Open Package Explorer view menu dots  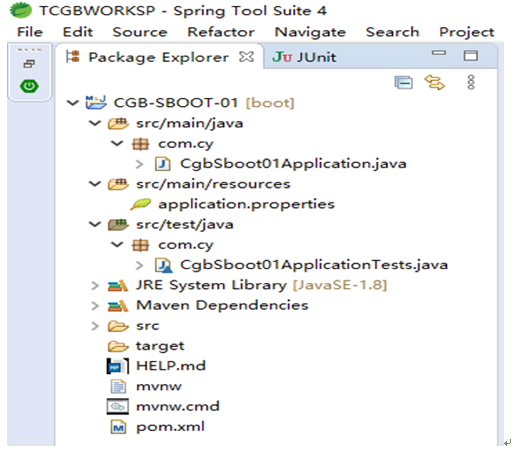point(471,82)
